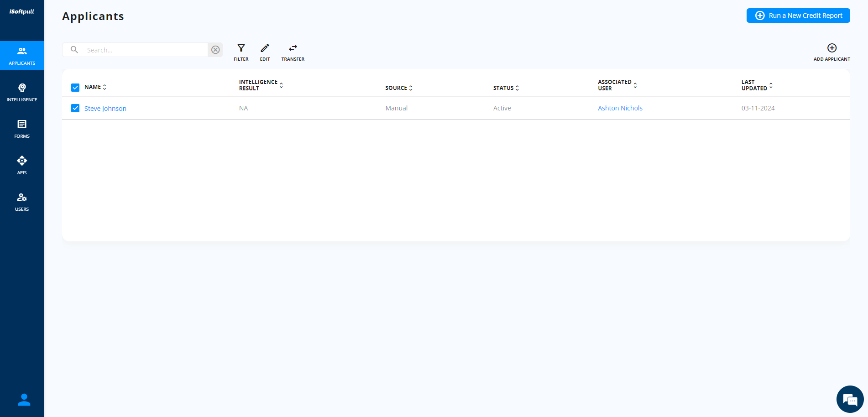The width and height of the screenshot is (868, 417).
Task: Select the 03-11-2024 date cell
Action: coord(758,108)
